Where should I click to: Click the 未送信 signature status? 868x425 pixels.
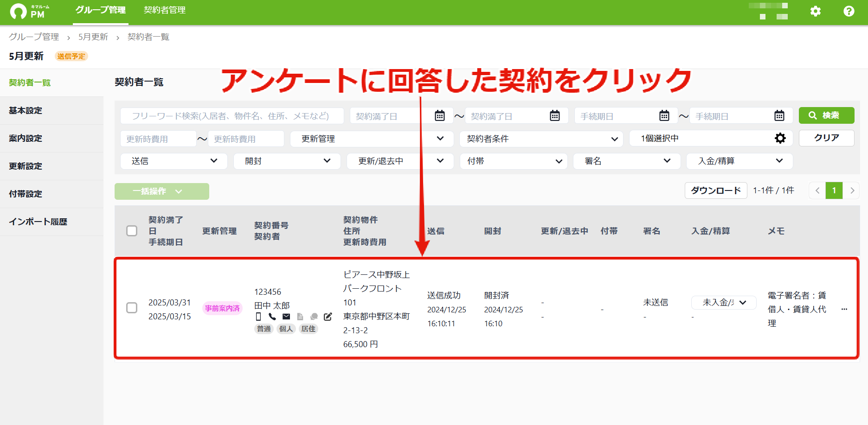[656, 302]
